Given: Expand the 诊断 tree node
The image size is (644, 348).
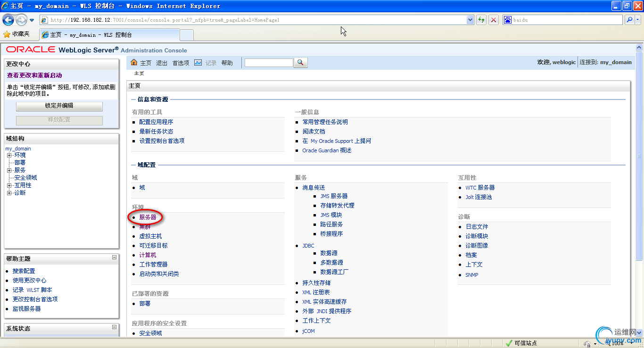Looking at the screenshot, I should 9,193.
